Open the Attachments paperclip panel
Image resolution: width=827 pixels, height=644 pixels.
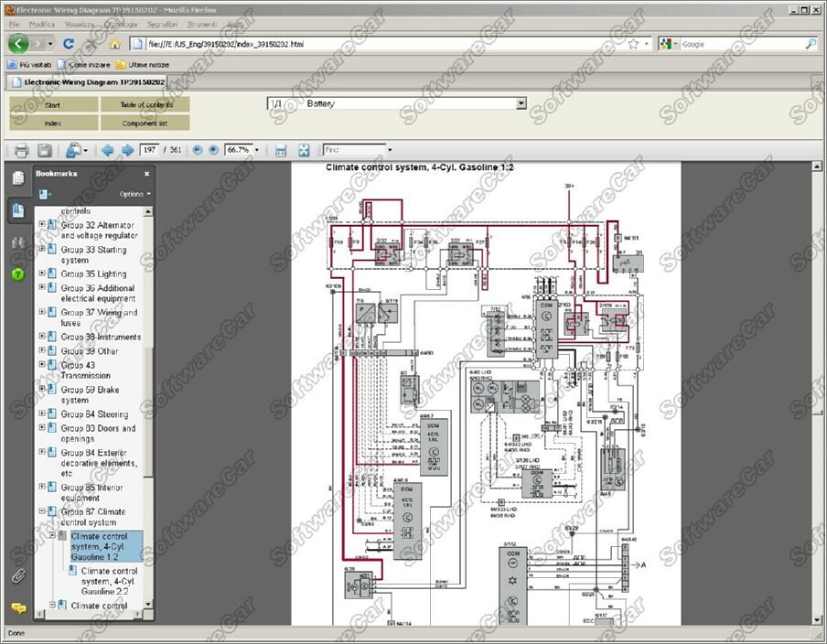(x=17, y=575)
